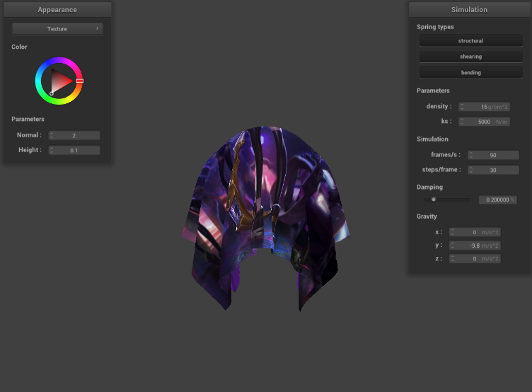Viewport: 532px width, 392px height.
Task: Click the density spinner arrows
Action: click(x=462, y=107)
